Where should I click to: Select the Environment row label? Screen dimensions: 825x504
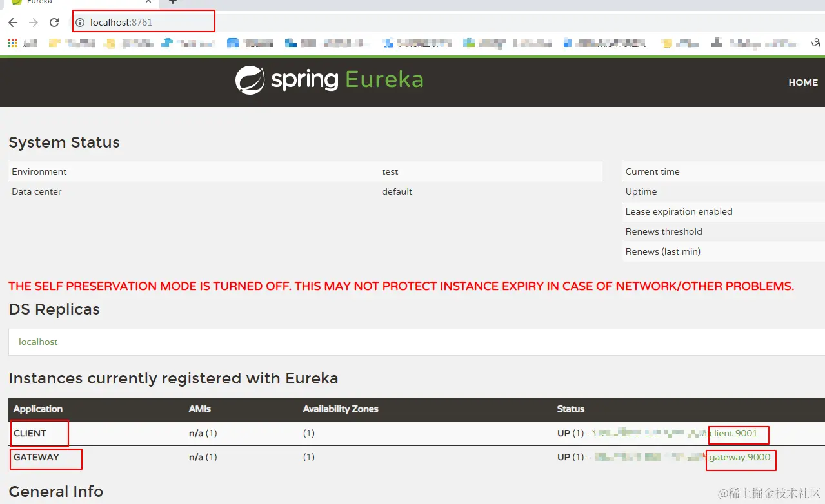click(39, 171)
